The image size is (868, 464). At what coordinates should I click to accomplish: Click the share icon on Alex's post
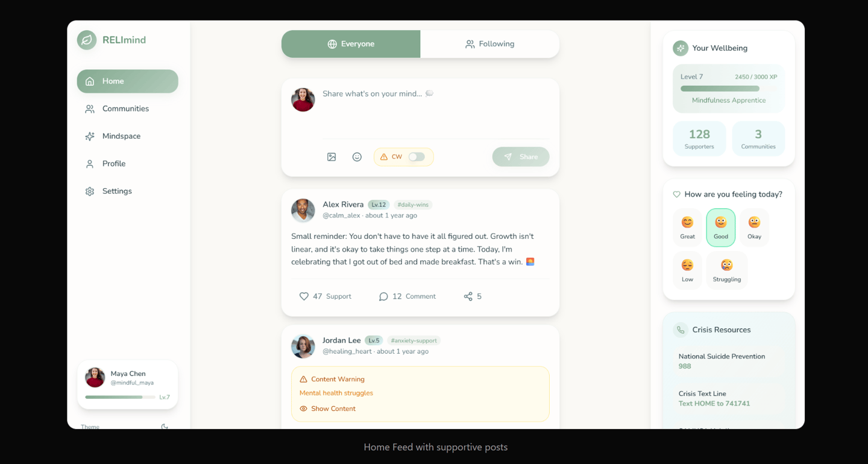[x=468, y=296]
